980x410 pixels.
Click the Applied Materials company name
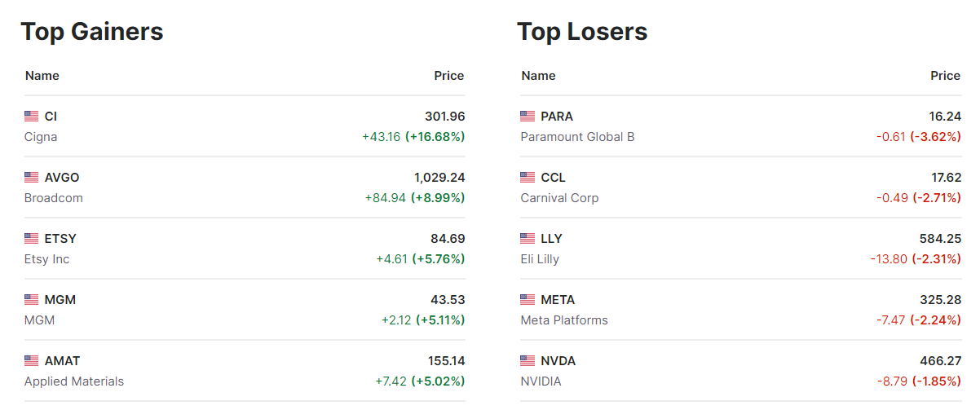point(74,381)
